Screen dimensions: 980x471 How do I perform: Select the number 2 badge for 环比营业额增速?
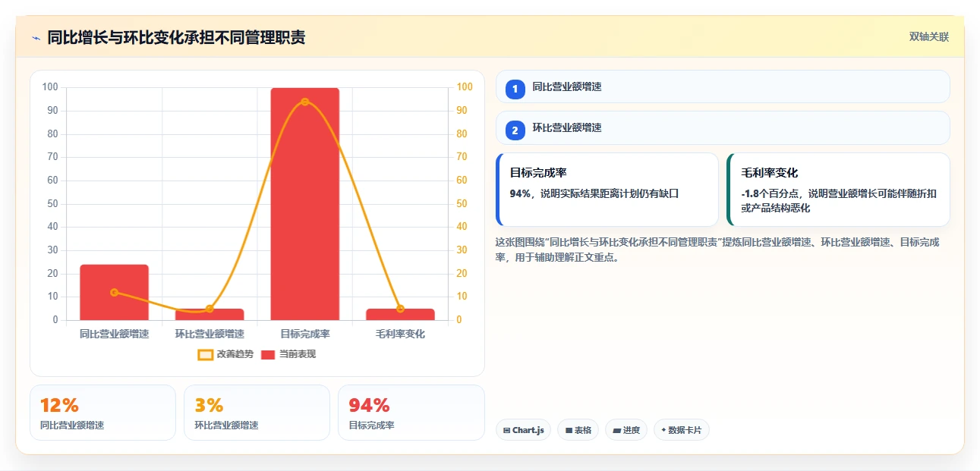click(x=515, y=130)
